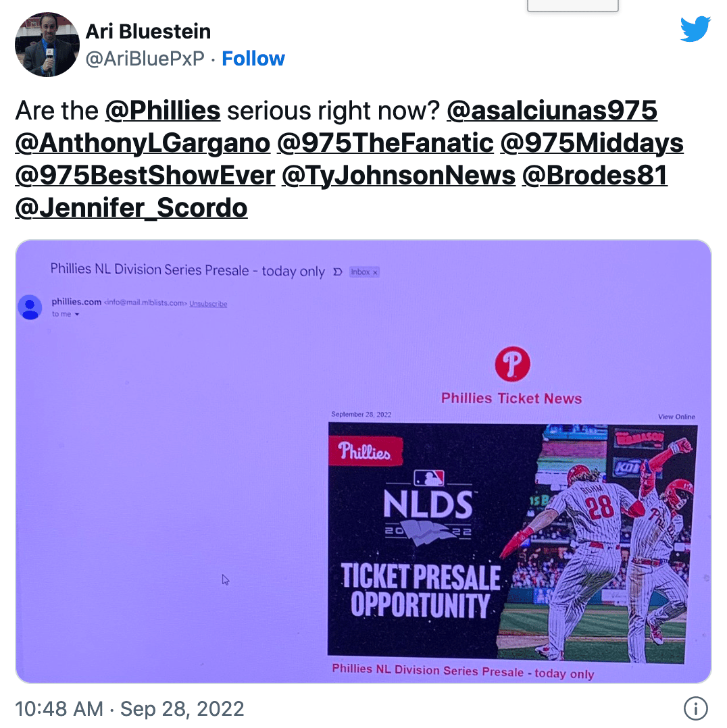This screenshot has height=728, width=727.
Task: Expand the 'to me' recipient details arrow
Action: pyautogui.click(x=77, y=314)
